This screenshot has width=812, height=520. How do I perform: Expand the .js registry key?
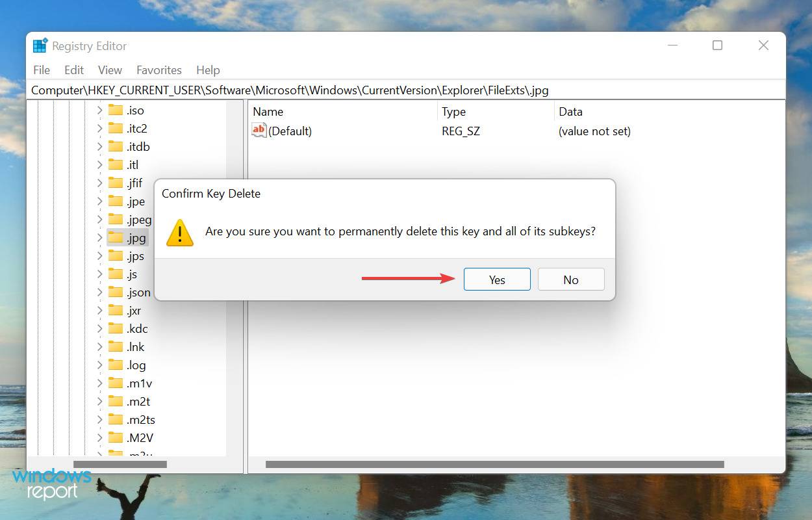[99, 274]
